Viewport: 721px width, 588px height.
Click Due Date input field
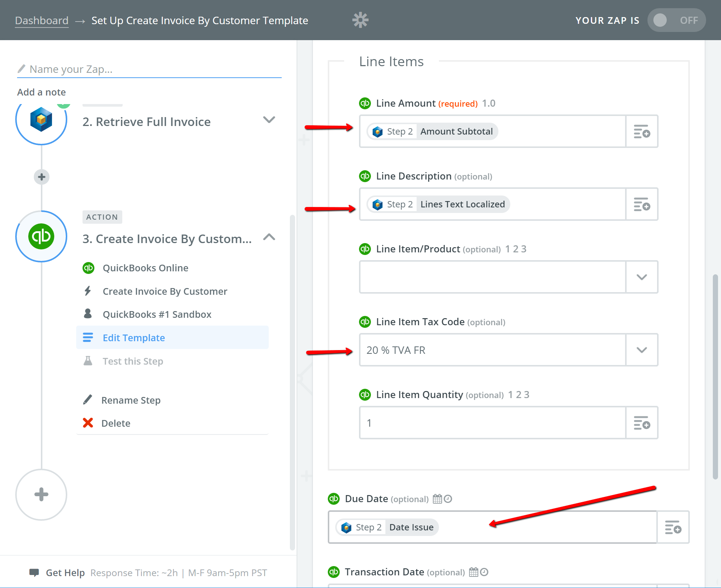493,527
